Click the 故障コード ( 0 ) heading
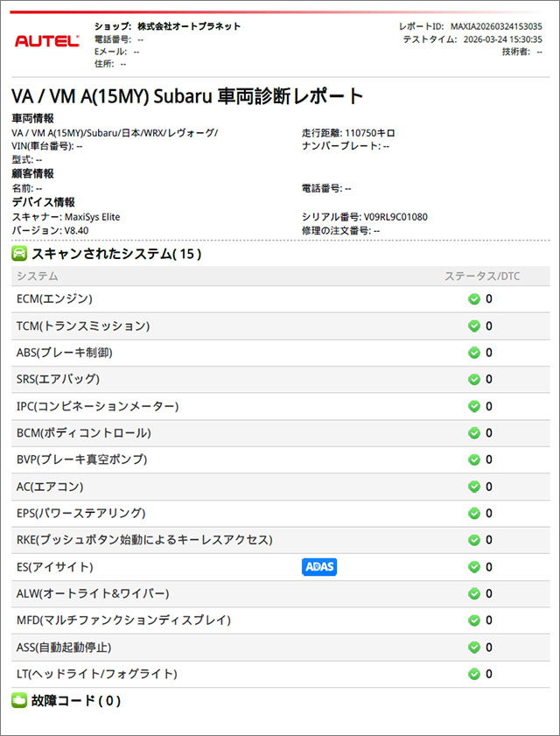This screenshot has width=560, height=736. coord(76,701)
